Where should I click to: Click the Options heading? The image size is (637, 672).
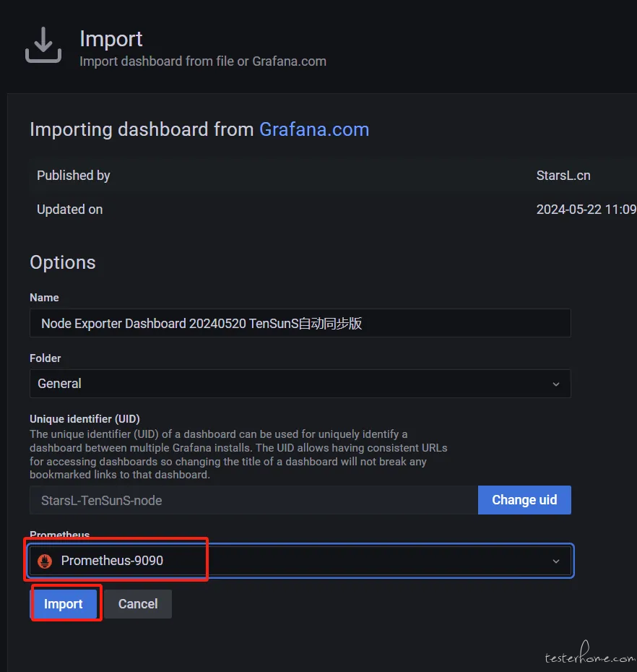tap(63, 262)
